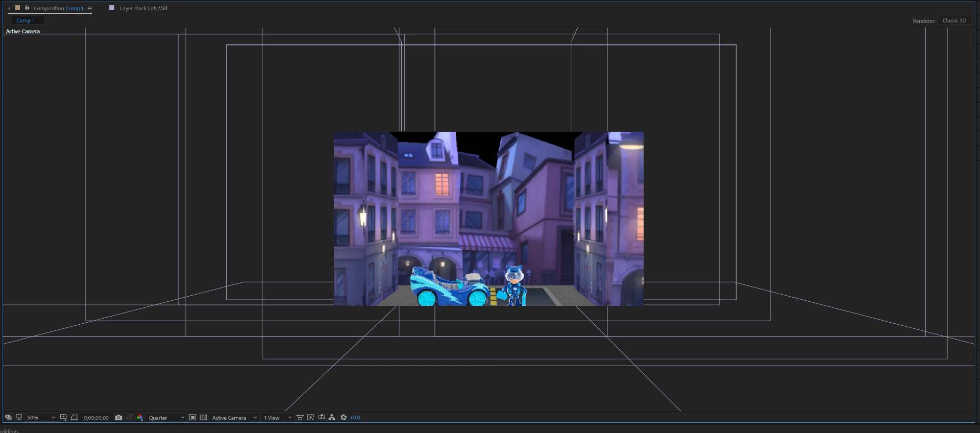Click the Show Snapshot icon

(129, 417)
